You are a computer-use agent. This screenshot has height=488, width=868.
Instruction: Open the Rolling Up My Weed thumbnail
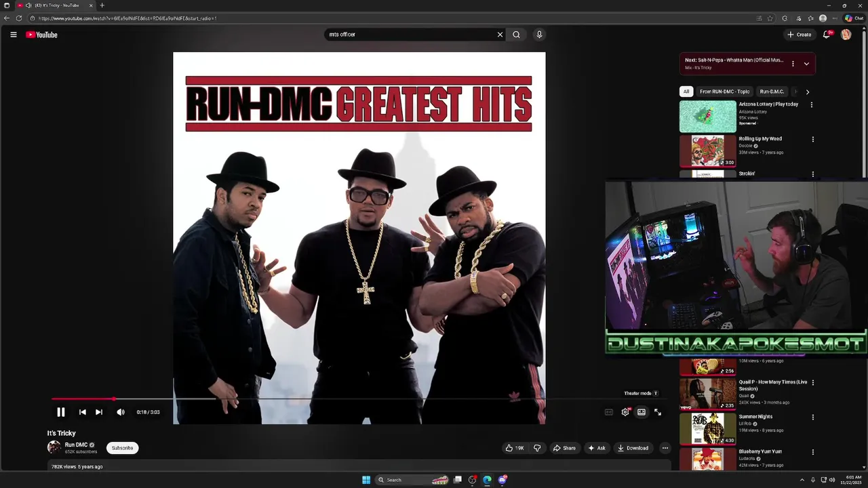(708, 151)
